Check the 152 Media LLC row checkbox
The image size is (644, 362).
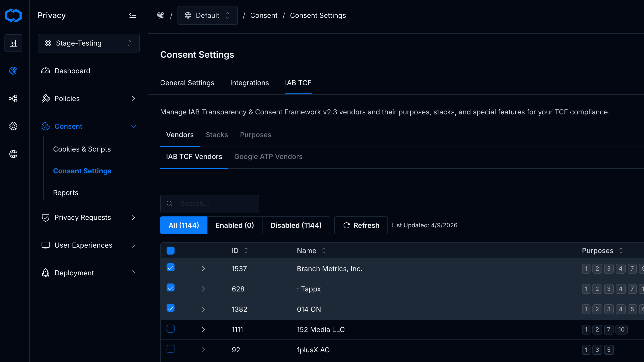(171, 329)
